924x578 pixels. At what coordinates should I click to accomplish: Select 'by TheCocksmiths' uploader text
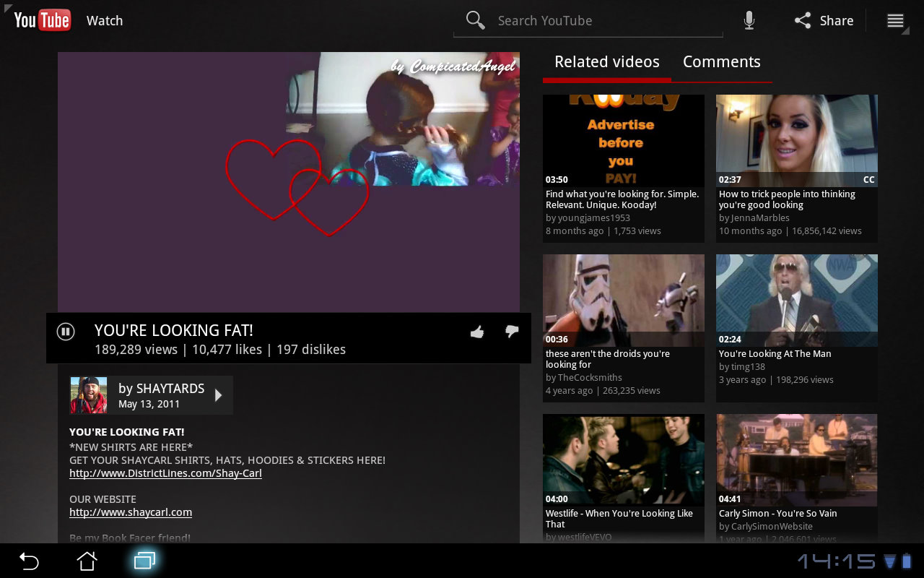(584, 378)
